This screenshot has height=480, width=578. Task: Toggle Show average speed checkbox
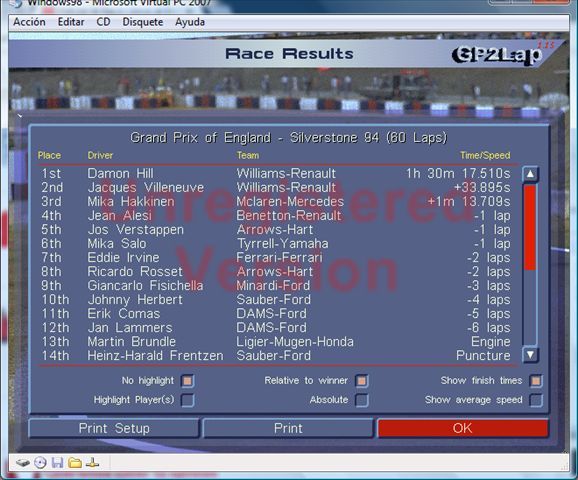(x=536, y=400)
